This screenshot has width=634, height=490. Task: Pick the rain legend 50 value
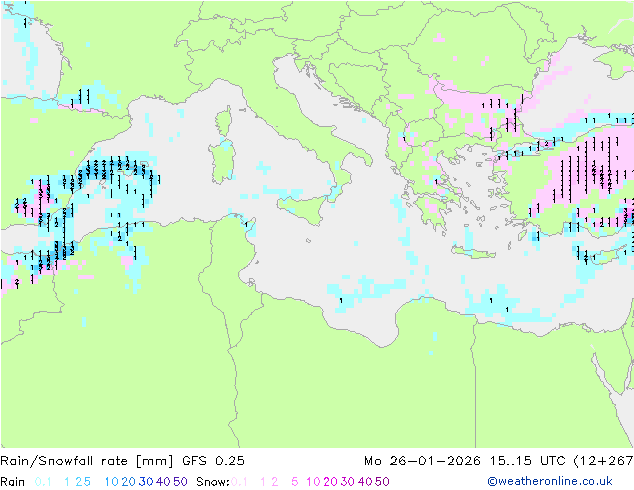180,482
